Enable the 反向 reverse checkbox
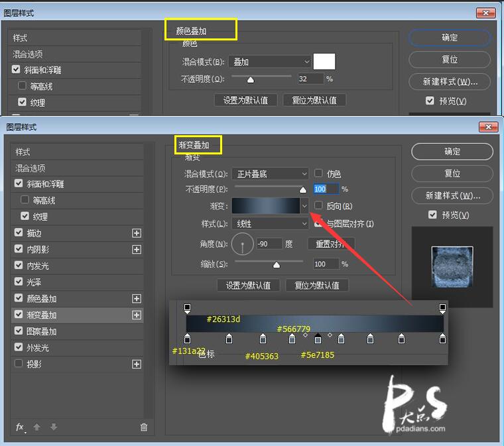Viewport: 504px width, 446px height. click(x=318, y=205)
